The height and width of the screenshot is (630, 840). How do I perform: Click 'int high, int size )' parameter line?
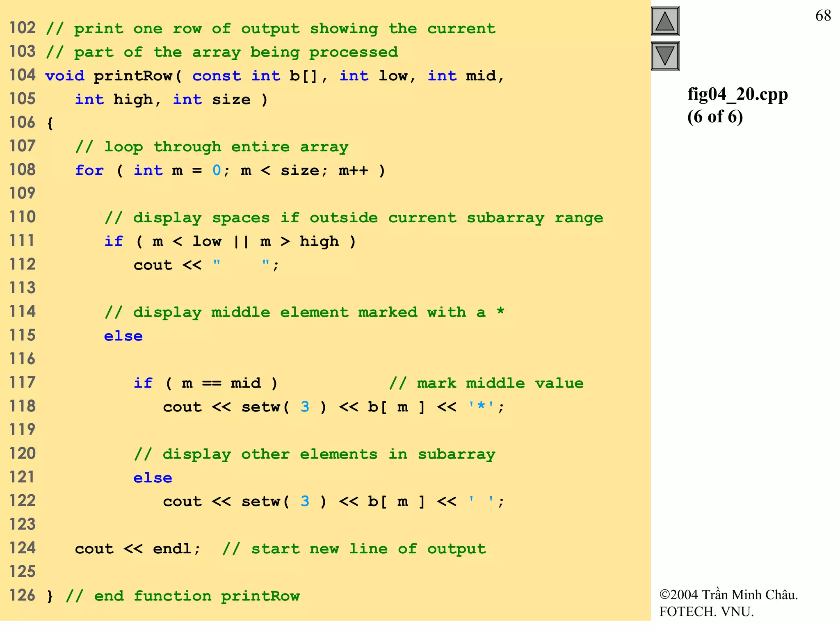pos(171,100)
